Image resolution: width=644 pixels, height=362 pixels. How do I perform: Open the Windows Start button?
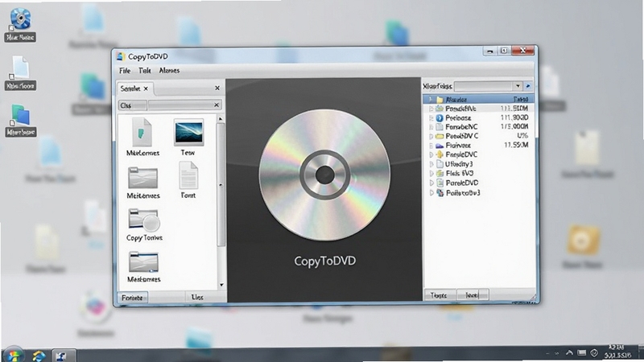coord(13,356)
